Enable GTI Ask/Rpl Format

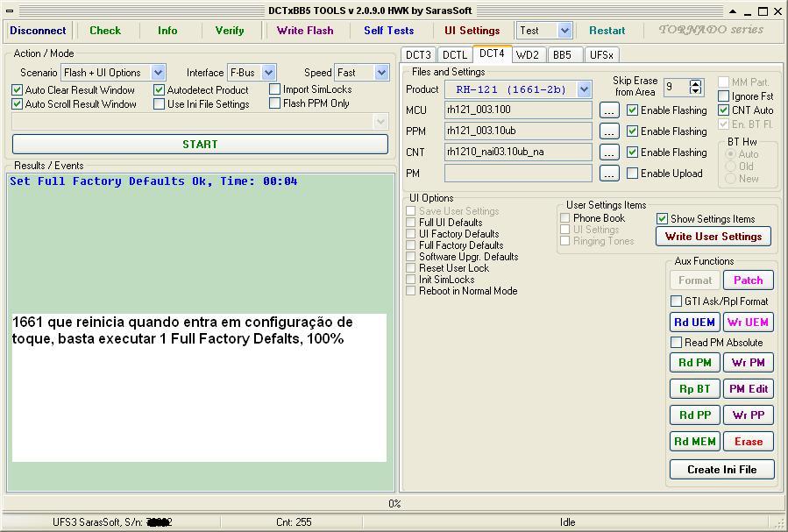click(677, 301)
